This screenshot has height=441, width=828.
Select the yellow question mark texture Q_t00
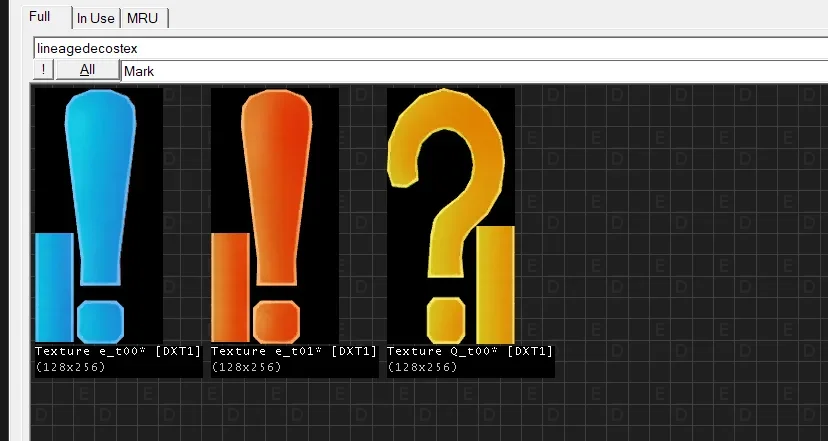click(451, 215)
